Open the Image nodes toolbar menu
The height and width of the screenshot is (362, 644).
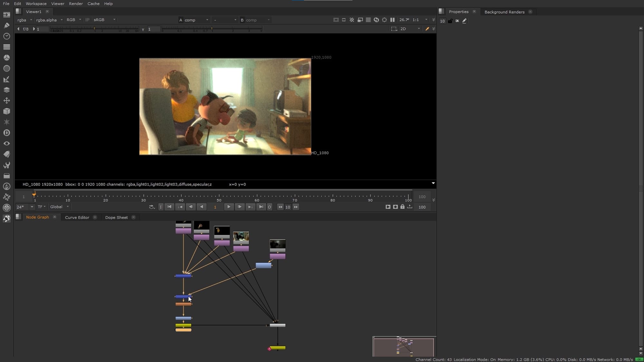[x=6, y=15]
